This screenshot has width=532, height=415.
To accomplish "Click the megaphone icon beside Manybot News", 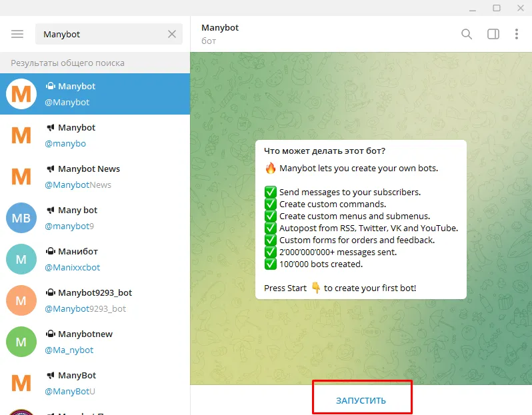I will [51, 169].
